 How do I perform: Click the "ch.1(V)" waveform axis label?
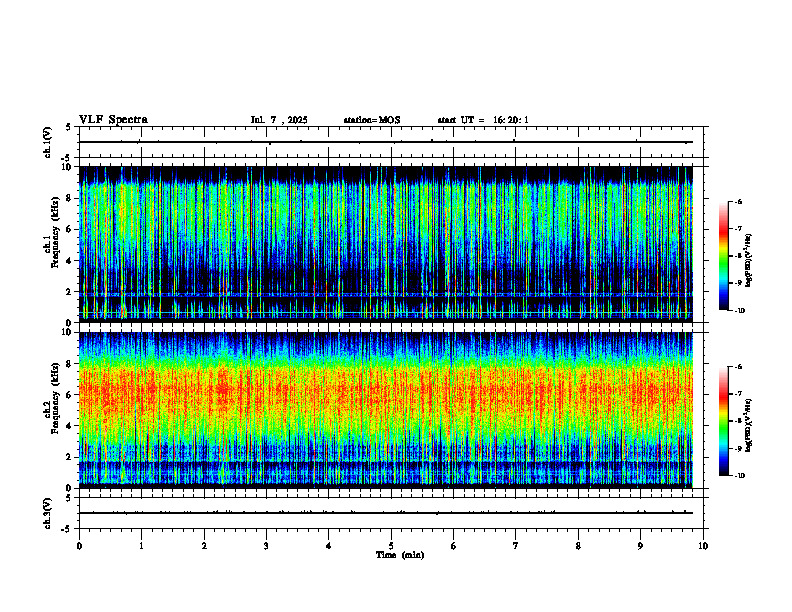(48, 142)
